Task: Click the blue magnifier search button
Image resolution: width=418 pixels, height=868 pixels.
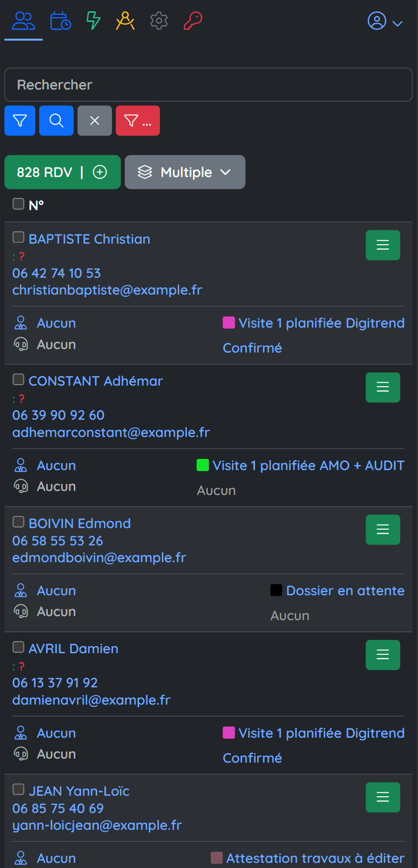Action: (57, 121)
